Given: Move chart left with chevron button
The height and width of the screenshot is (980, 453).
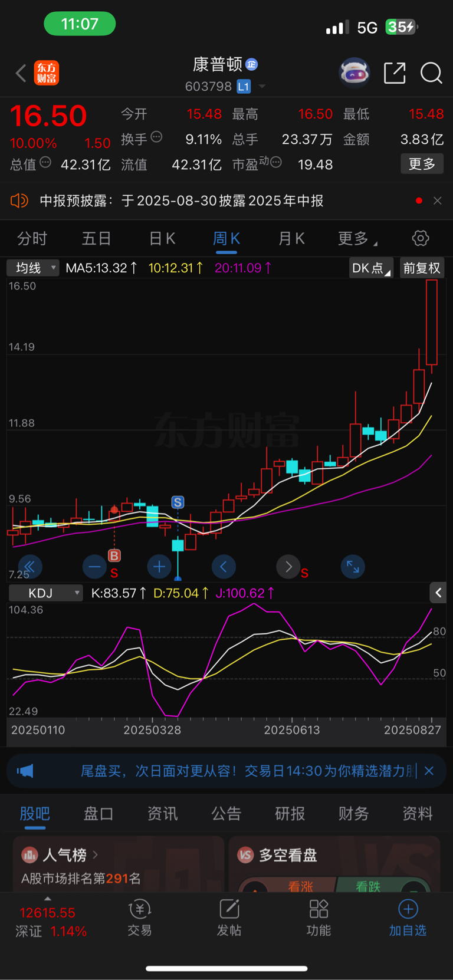Looking at the screenshot, I should pos(224,567).
